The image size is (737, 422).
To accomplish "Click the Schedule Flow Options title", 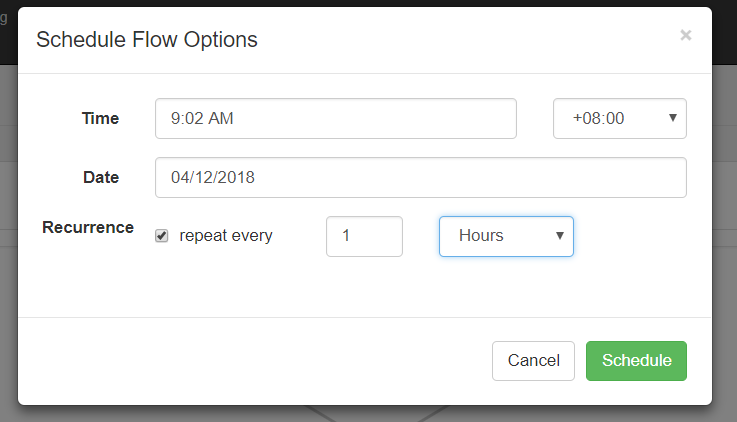I will (147, 40).
